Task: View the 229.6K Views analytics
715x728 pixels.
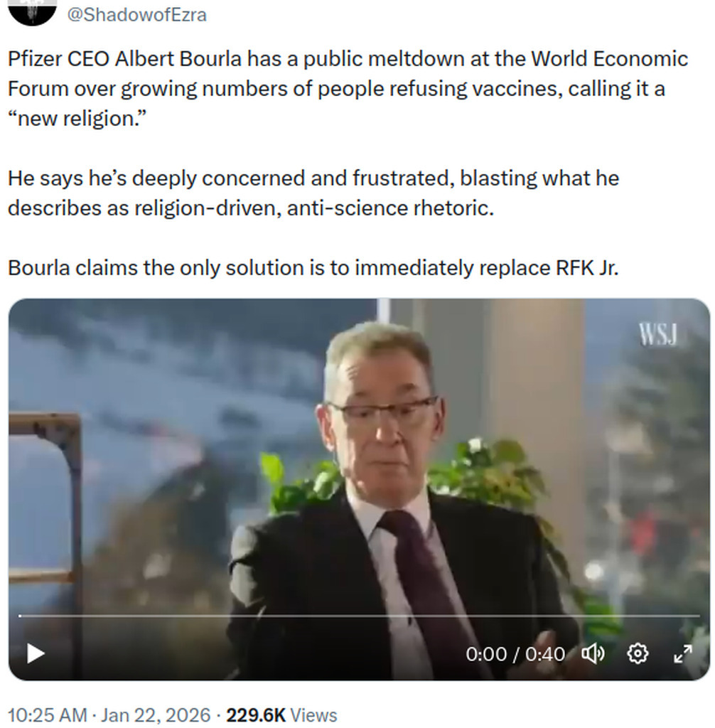Action: [x=281, y=715]
